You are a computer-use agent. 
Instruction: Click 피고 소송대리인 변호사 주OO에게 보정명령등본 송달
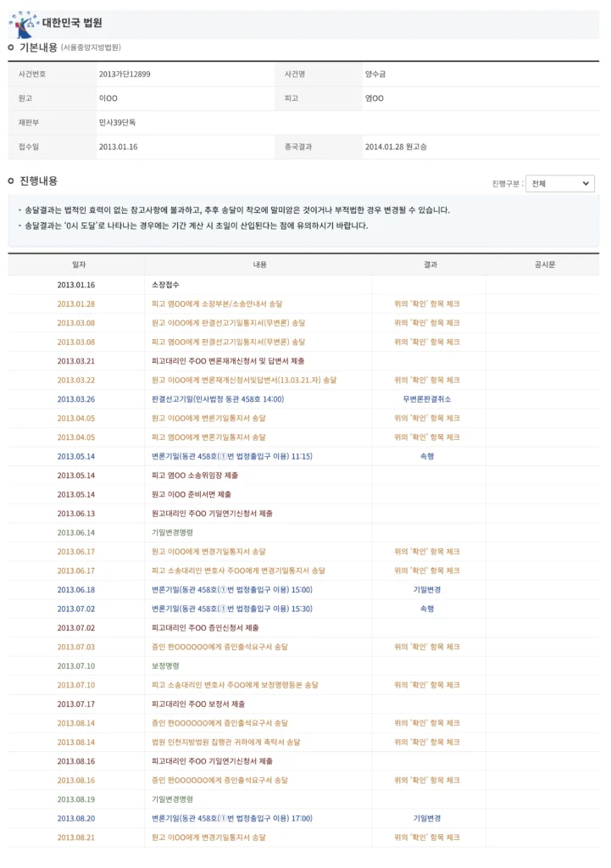[236, 685]
